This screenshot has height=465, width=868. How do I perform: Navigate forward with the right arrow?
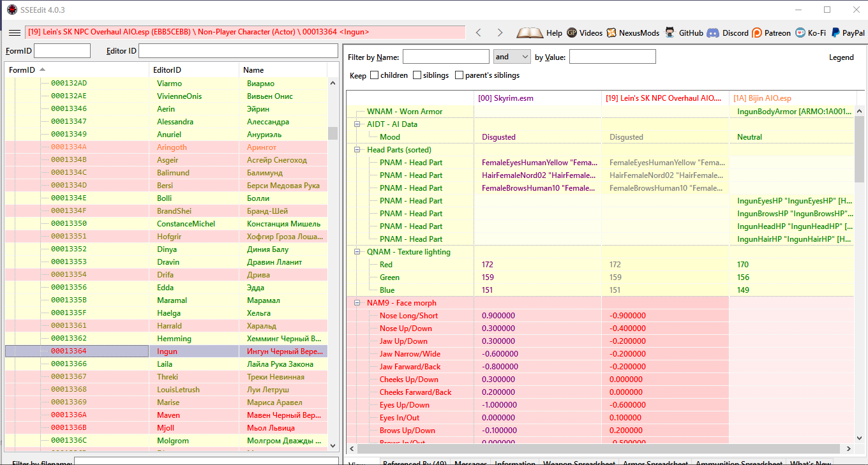[x=500, y=33]
